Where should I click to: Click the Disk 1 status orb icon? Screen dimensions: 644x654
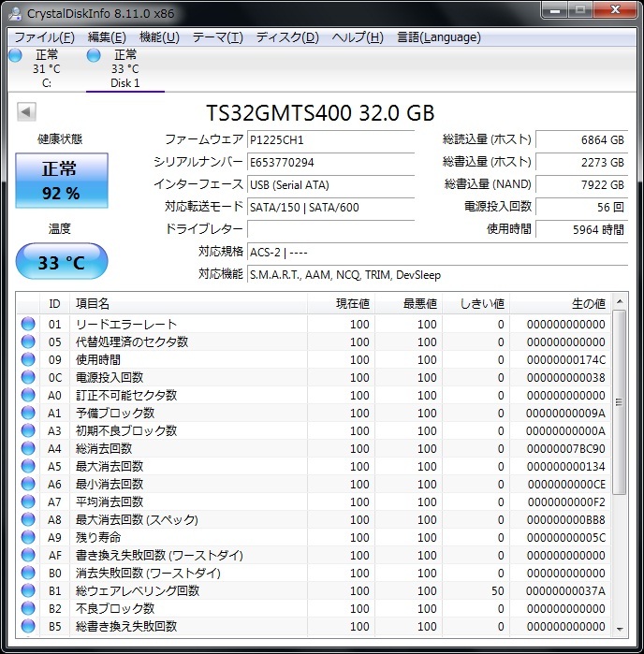coord(94,55)
